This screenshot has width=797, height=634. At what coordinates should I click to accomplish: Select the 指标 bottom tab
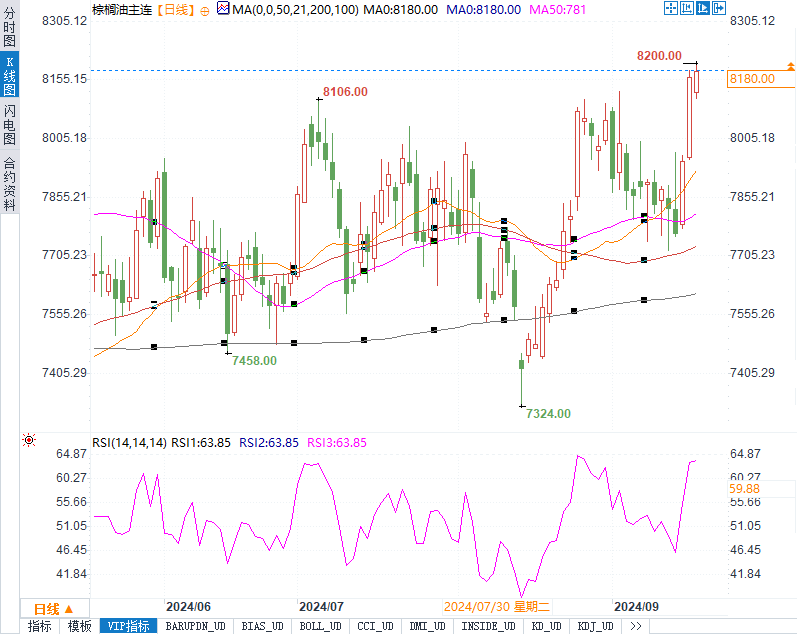pyautogui.click(x=40, y=626)
